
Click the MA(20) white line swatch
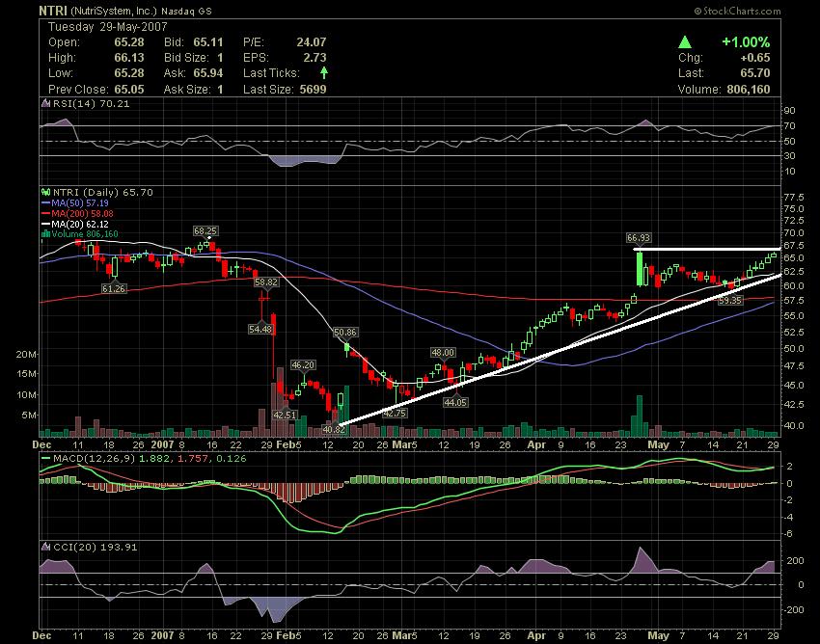pos(46,224)
